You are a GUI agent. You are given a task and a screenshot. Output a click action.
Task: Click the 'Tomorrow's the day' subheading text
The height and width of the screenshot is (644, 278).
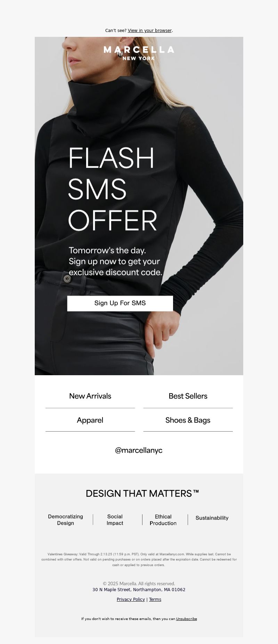[x=115, y=261]
